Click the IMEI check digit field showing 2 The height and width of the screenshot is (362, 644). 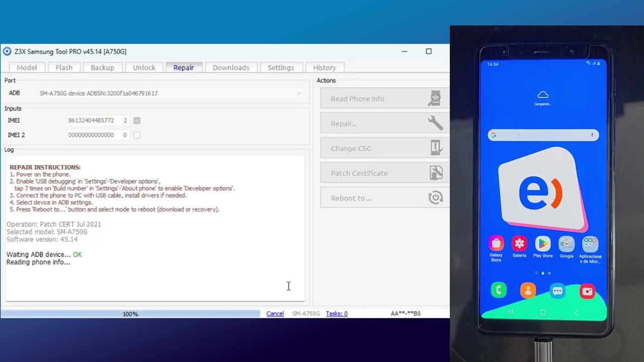(x=125, y=121)
